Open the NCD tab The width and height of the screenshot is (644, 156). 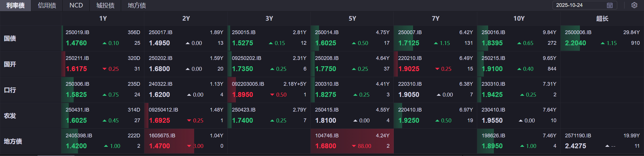tap(76, 5)
